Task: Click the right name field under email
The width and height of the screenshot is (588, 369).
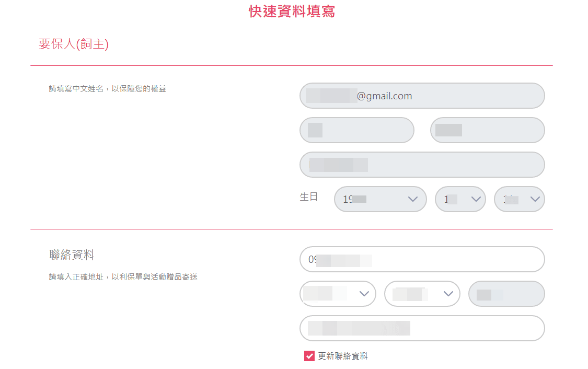Action: point(487,130)
